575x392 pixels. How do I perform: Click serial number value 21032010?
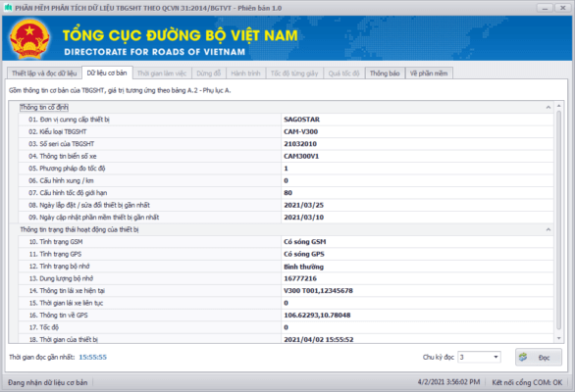click(300, 144)
